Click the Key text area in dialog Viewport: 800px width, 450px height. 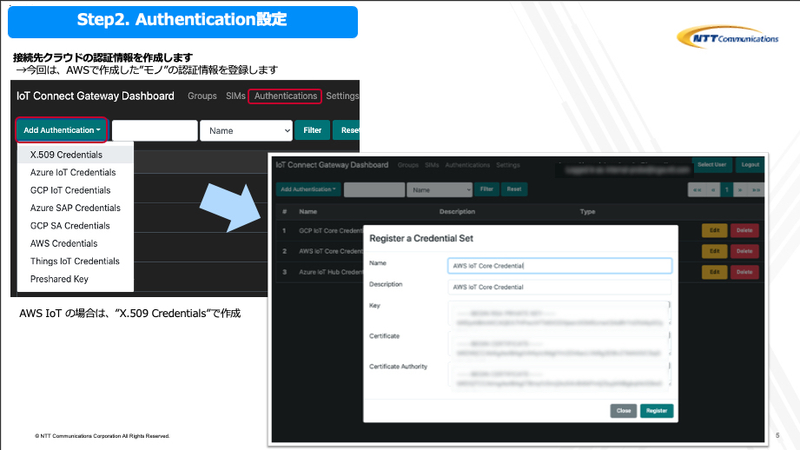coord(560,314)
